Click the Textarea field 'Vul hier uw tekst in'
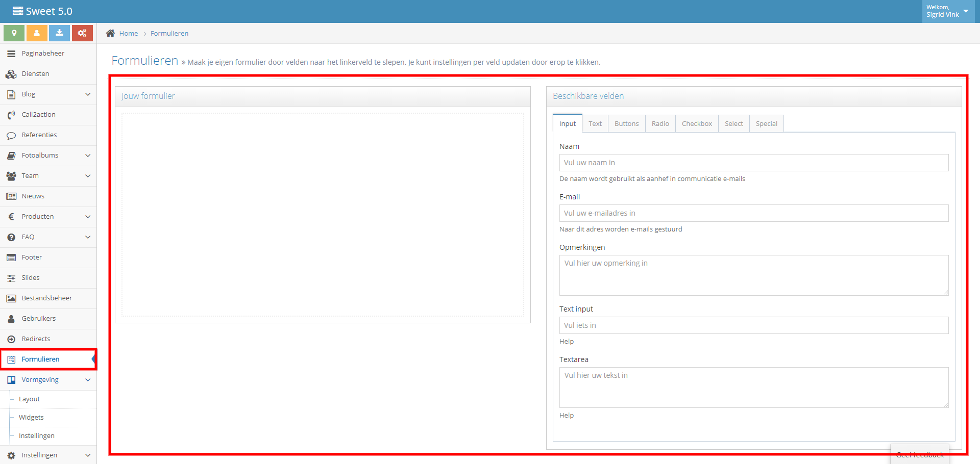Image resolution: width=980 pixels, height=464 pixels. [x=754, y=388]
